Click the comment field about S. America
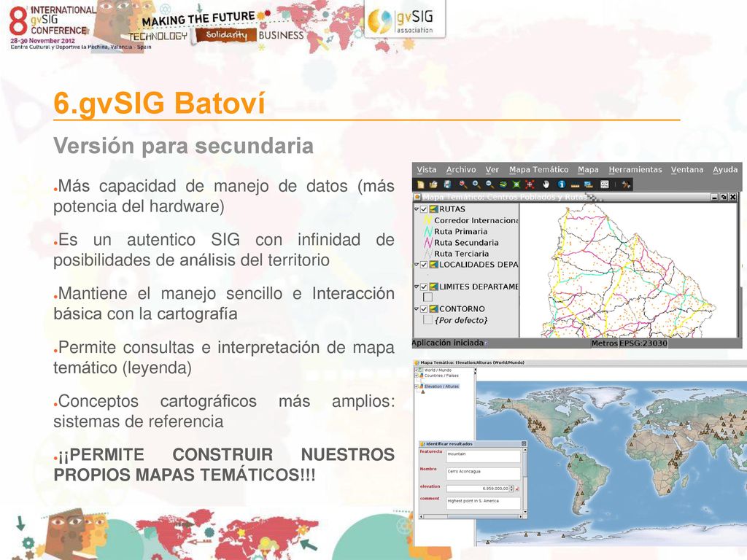Image resolution: width=747 pixels, height=560 pixels. click(x=483, y=503)
